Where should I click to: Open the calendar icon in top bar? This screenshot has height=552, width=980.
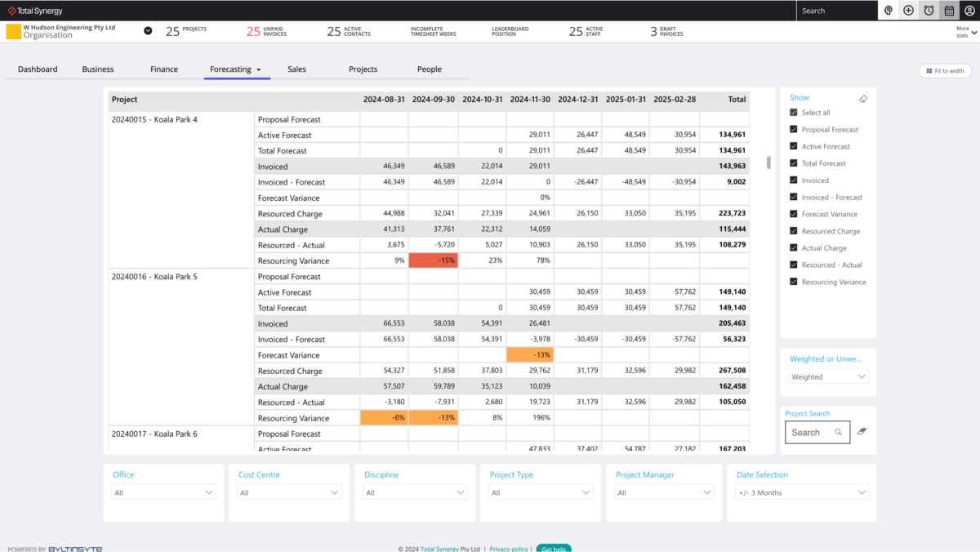click(x=948, y=11)
